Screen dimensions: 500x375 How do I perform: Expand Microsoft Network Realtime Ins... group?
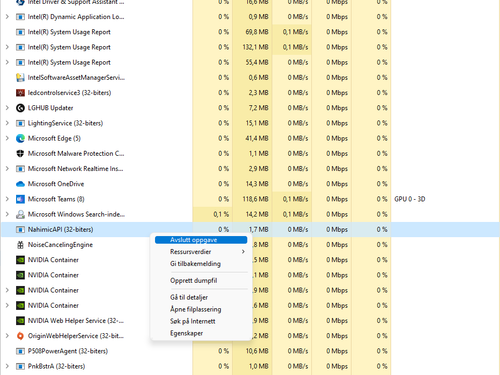pyautogui.click(x=7, y=169)
